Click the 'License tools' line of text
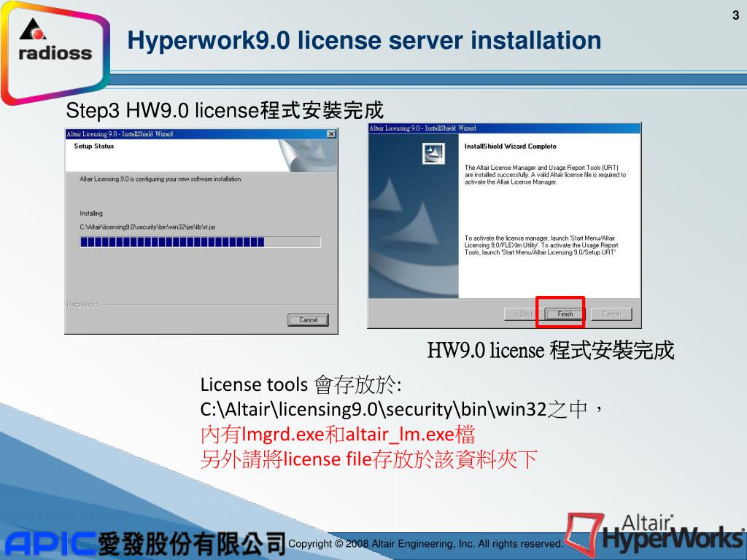 pos(301,384)
